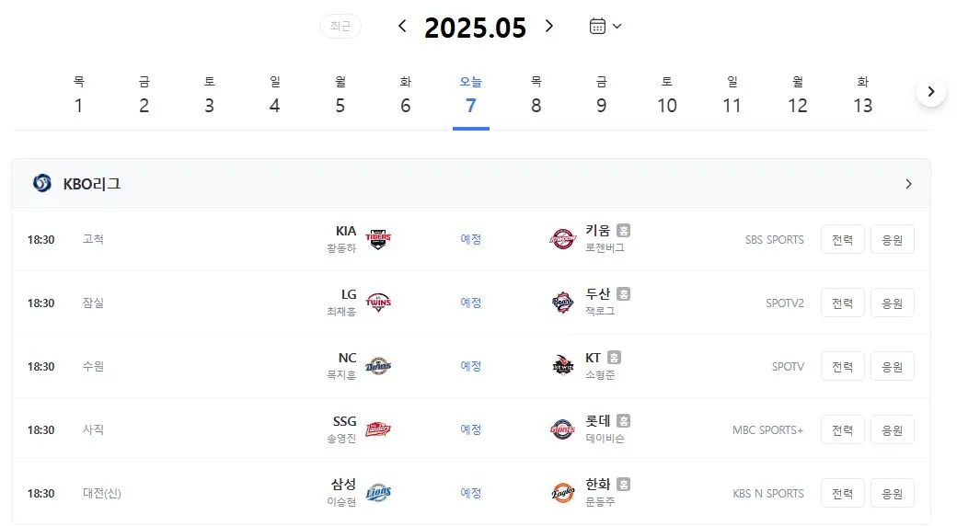This screenshot has width=980, height=526.
Task: Open the calendar date picker dropdown
Action: pyautogui.click(x=605, y=27)
